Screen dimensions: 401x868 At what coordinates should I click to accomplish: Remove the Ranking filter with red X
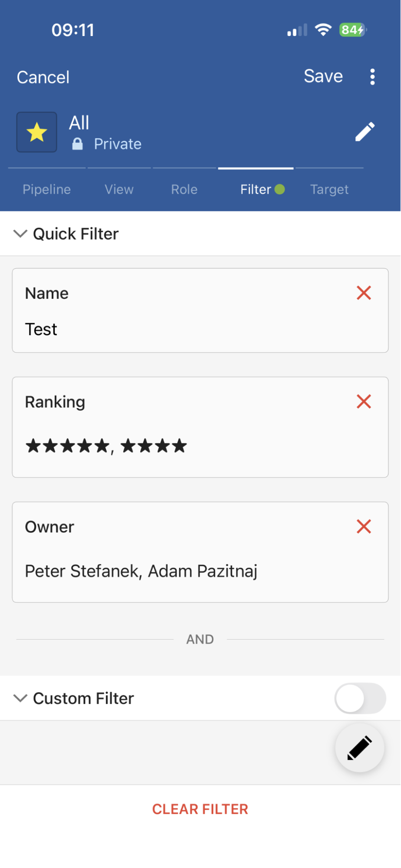pyautogui.click(x=364, y=402)
